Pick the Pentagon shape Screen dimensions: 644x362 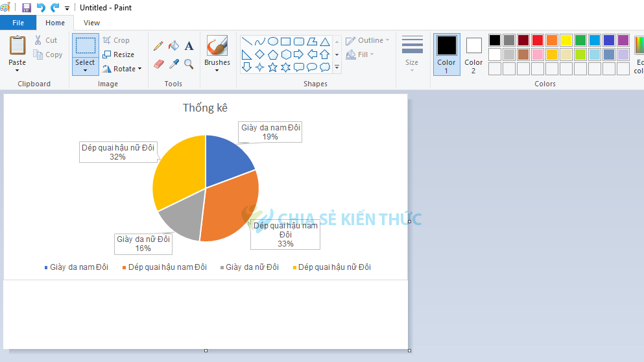coord(273,54)
